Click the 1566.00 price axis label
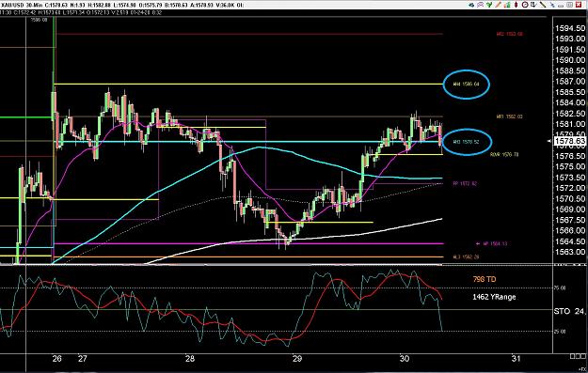Screen dimensions: 588x373 coord(570,231)
